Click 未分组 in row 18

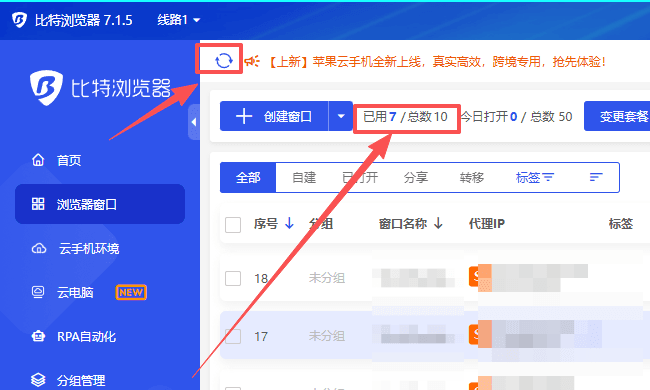327,278
